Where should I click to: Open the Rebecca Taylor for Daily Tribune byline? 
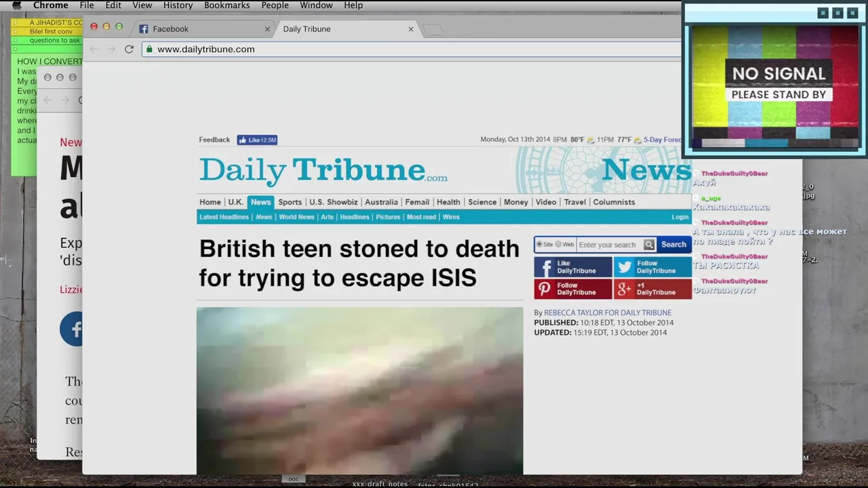point(608,313)
